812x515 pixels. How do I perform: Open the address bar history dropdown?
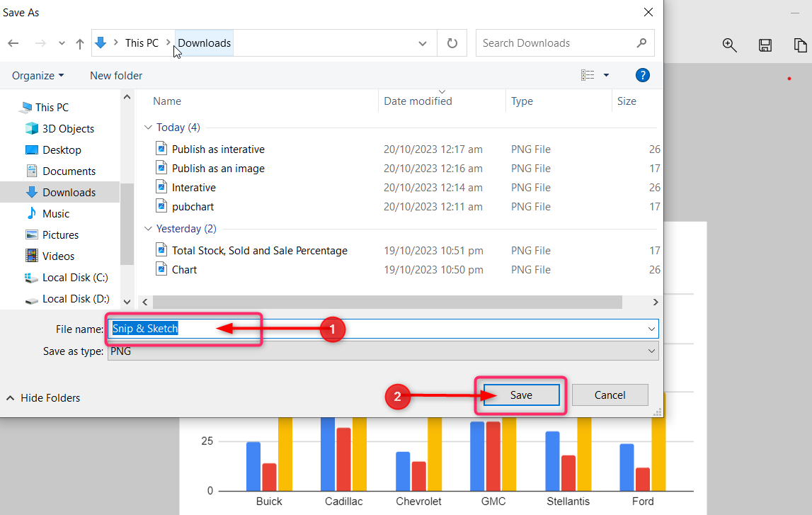(x=423, y=43)
